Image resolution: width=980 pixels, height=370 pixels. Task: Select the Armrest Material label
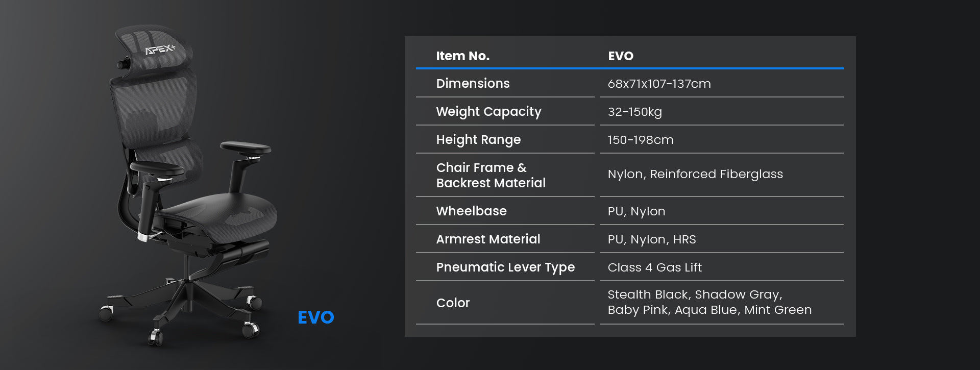pos(488,239)
